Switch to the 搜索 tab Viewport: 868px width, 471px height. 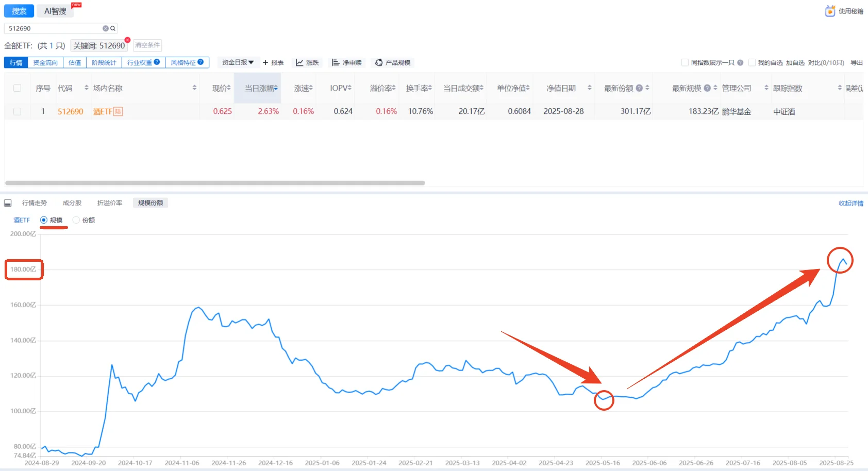[19, 11]
